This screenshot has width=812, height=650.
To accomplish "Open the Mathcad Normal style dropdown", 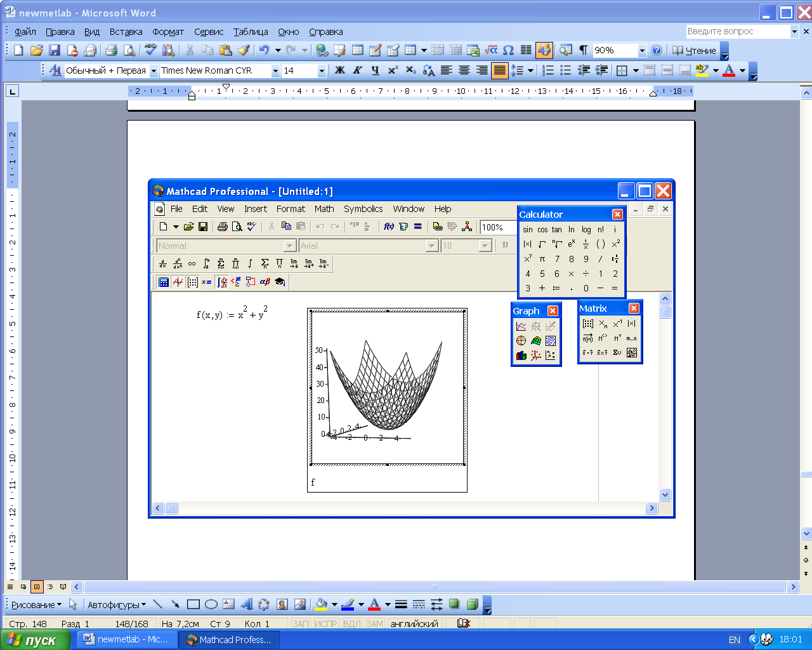I will pyautogui.click(x=290, y=246).
